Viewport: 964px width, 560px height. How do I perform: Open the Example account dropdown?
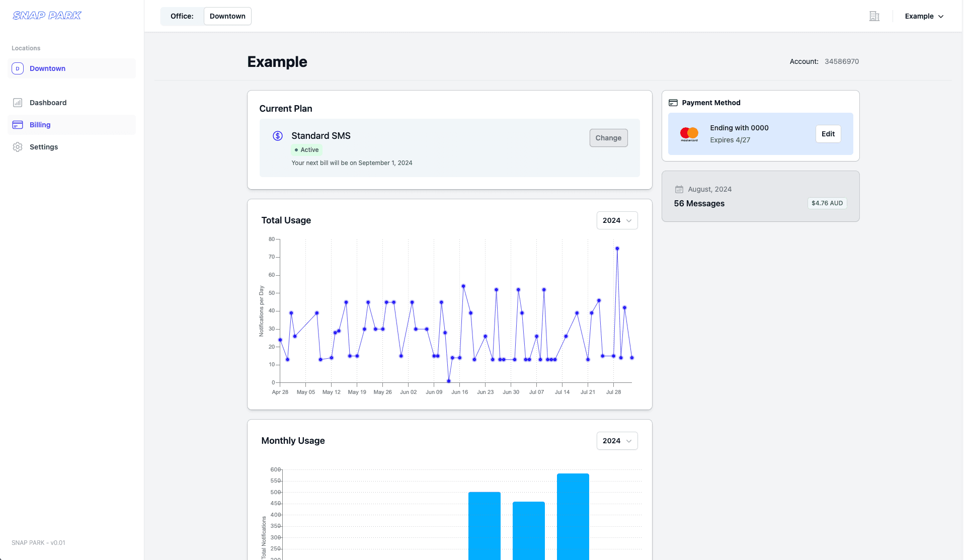tap(924, 16)
